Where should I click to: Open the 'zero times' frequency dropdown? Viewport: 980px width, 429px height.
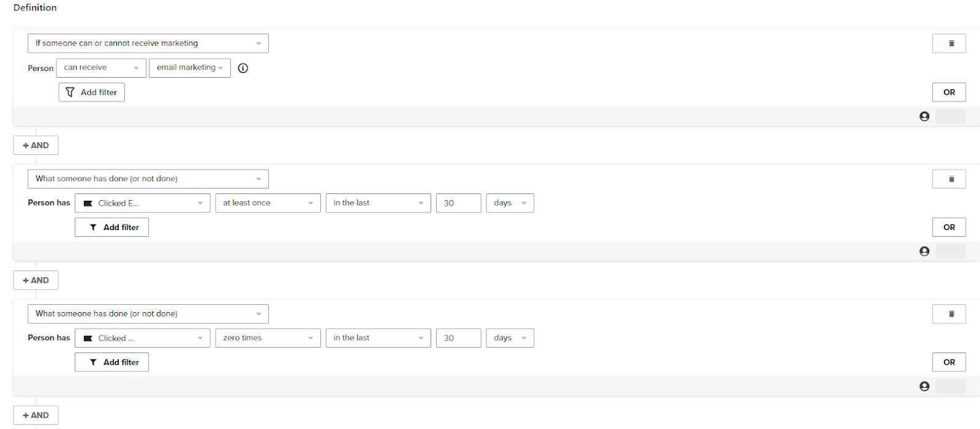coord(268,338)
